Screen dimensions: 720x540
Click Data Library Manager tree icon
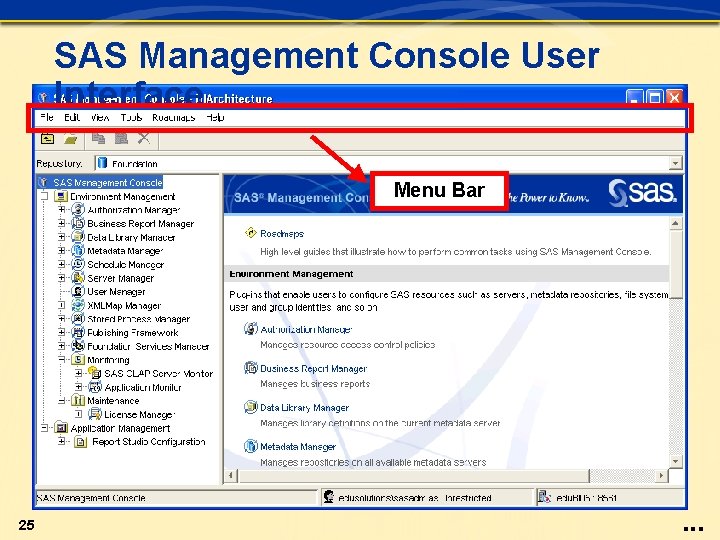point(78,237)
